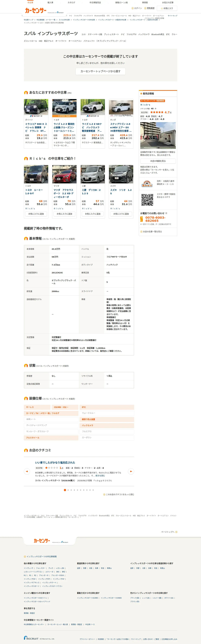Call the dealer number 0078-6003-682665
The image size is (201, 644).
(x=155, y=219)
